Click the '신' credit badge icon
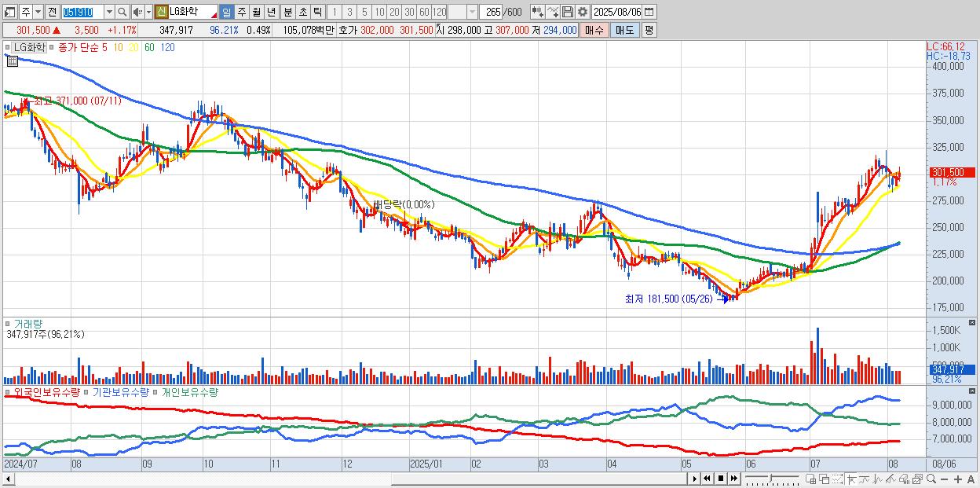Screen dimensions: 980x488 coord(161,13)
